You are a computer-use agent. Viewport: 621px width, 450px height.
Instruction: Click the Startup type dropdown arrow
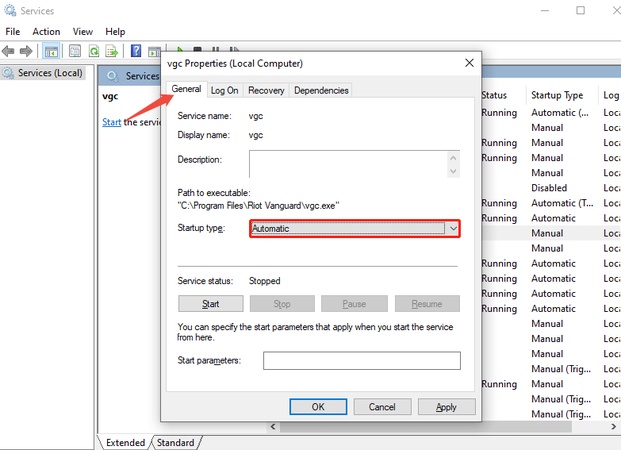click(x=453, y=229)
